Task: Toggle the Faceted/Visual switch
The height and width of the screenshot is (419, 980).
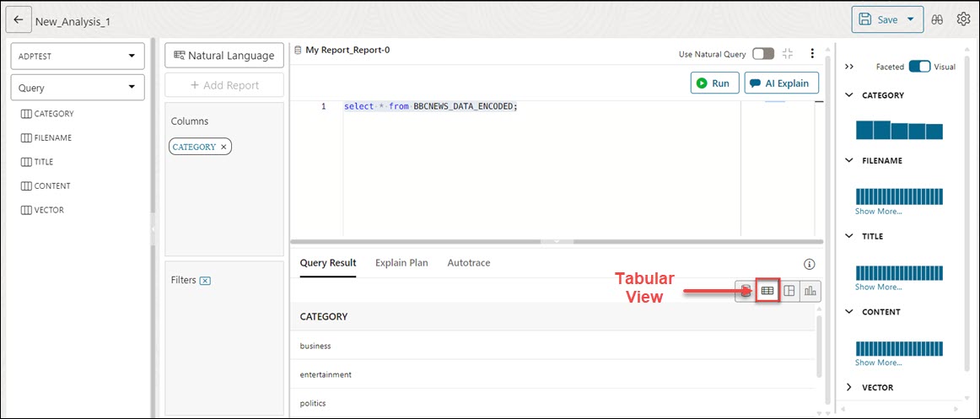Action: pos(919,67)
